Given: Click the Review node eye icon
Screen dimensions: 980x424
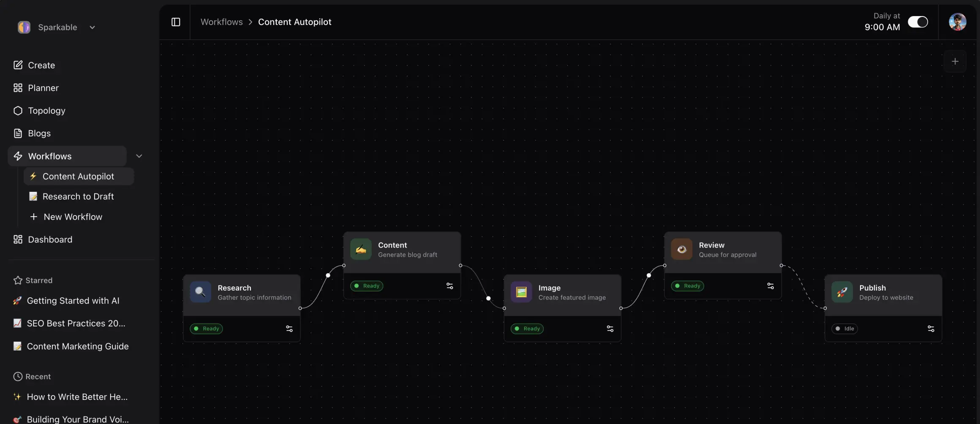Looking at the screenshot, I should click(682, 249).
